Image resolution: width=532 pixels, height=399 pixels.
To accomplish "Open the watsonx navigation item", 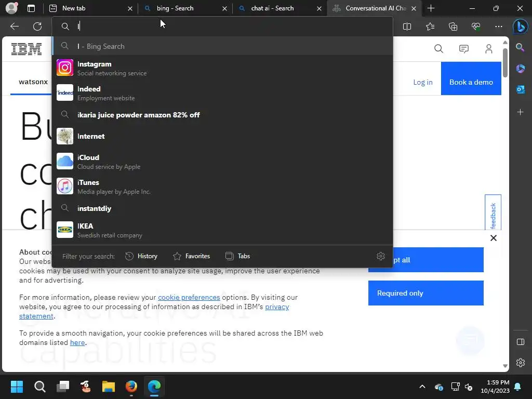I will (x=33, y=82).
